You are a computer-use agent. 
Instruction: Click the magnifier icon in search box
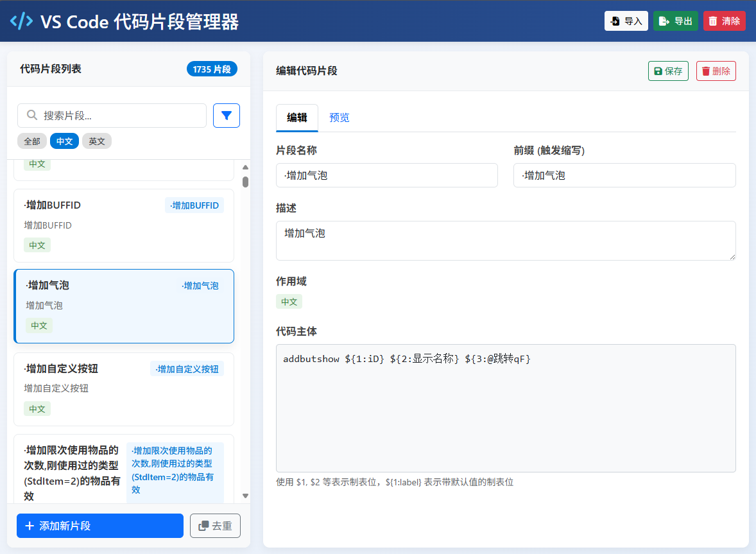pyautogui.click(x=31, y=116)
